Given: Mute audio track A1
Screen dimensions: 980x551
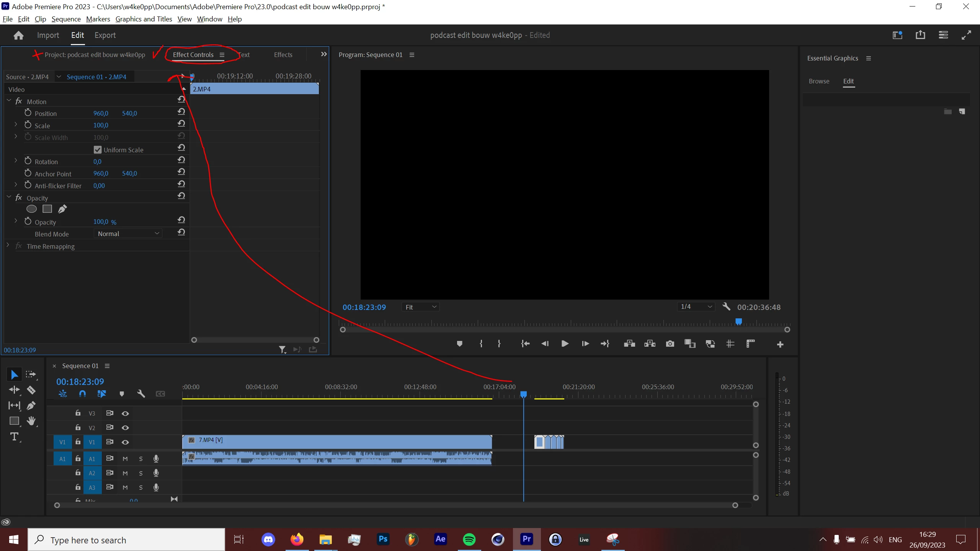Looking at the screenshot, I should (x=125, y=459).
